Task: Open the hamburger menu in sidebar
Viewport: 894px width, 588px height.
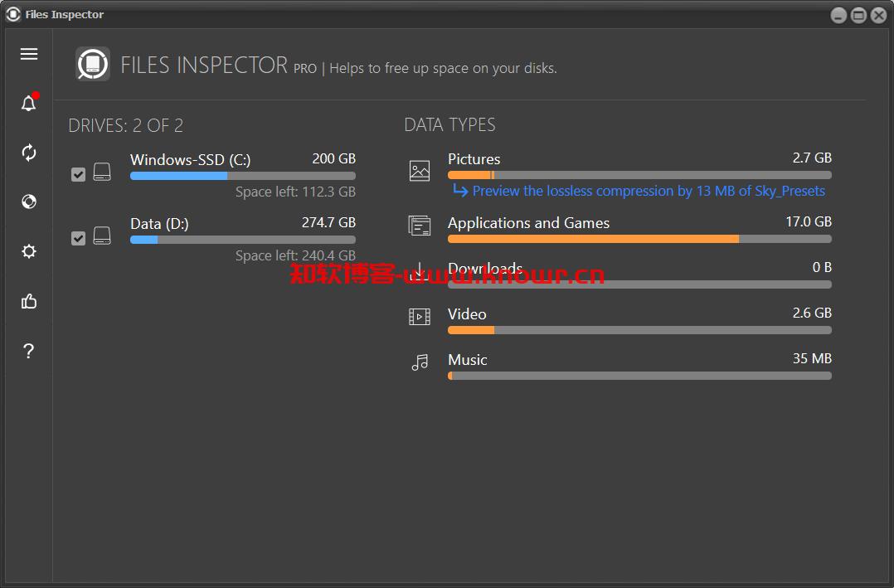Action: [x=29, y=54]
